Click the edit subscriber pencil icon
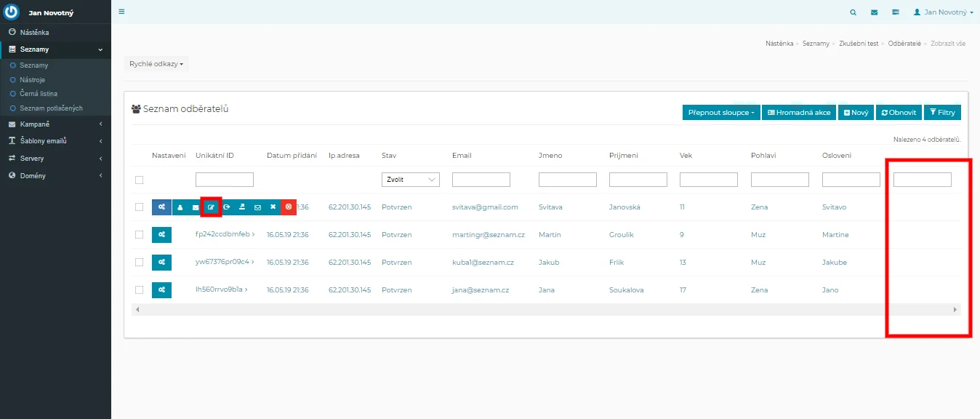 coord(211,207)
